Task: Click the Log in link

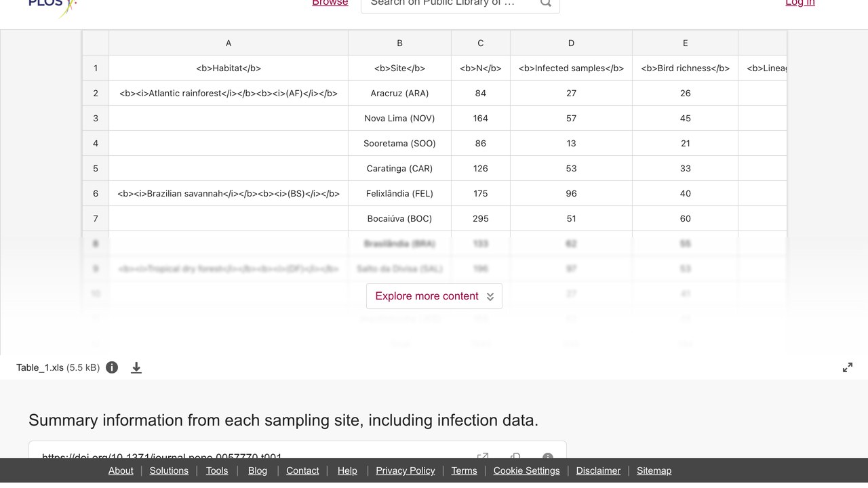Action: [800, 3]
